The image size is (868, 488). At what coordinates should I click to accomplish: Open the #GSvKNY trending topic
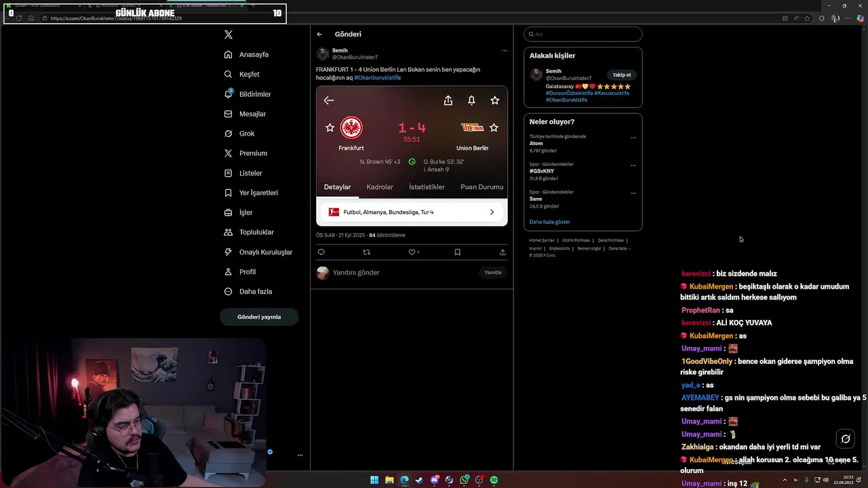pos(542,171)
